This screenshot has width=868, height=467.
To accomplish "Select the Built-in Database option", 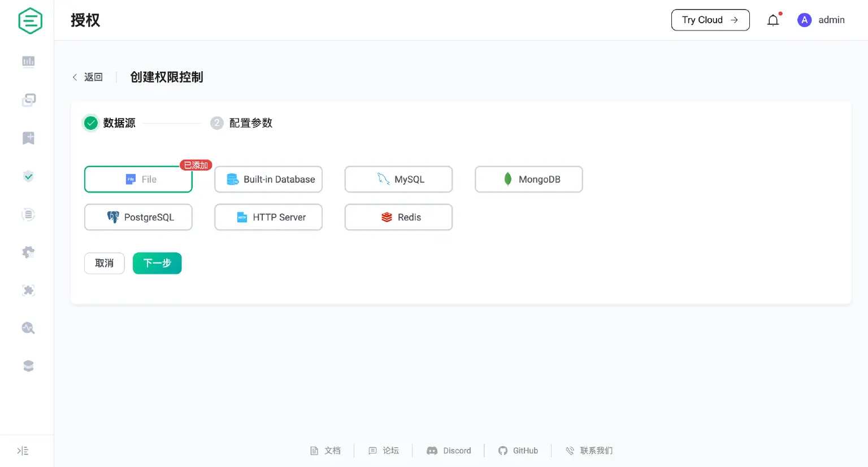I will [x=268, y=180].
